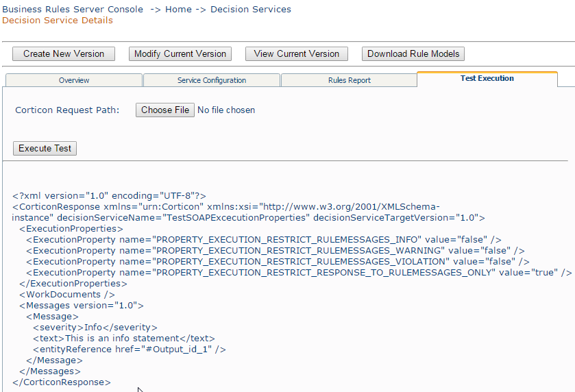This screenshot has width=575, height=392.
Task: Click the 'No file chosen' text
Action: point(226,110)
